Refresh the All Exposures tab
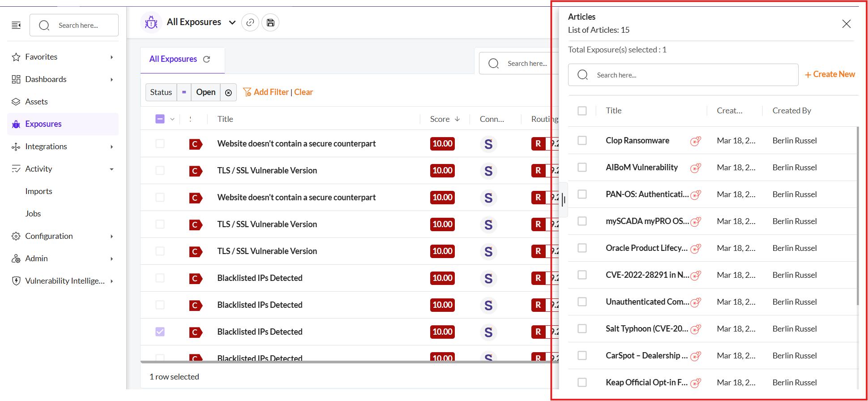 (207, 59)
